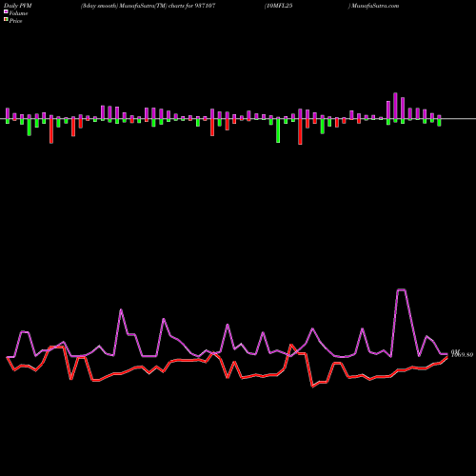Click the Volume legend color swatch
This screenshot has width=476, height=476.
click(6, 12)
